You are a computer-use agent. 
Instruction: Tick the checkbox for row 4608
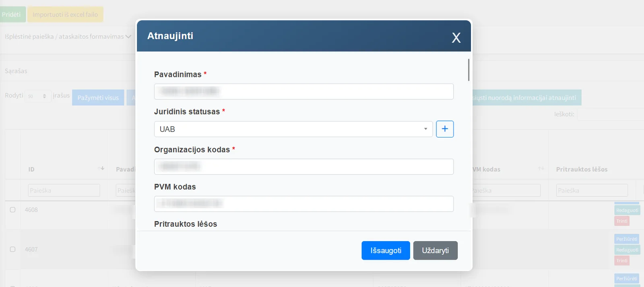[12, 210]
